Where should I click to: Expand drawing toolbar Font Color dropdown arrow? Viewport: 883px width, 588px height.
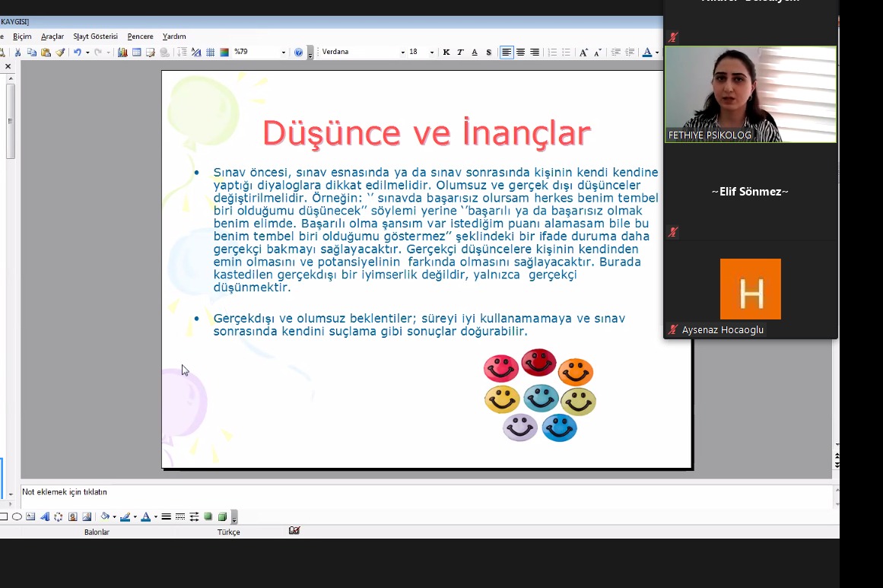point(156,516)
